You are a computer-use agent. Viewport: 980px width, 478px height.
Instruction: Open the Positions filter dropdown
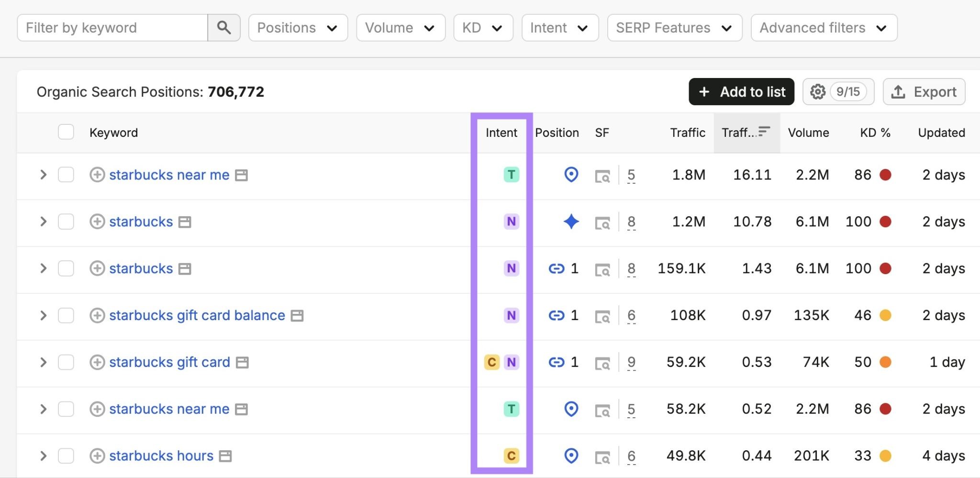(298, 28)
